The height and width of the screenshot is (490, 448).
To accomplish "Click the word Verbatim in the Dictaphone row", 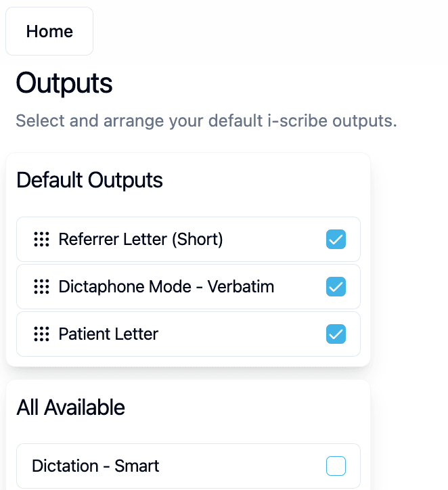I will point(241,286).
